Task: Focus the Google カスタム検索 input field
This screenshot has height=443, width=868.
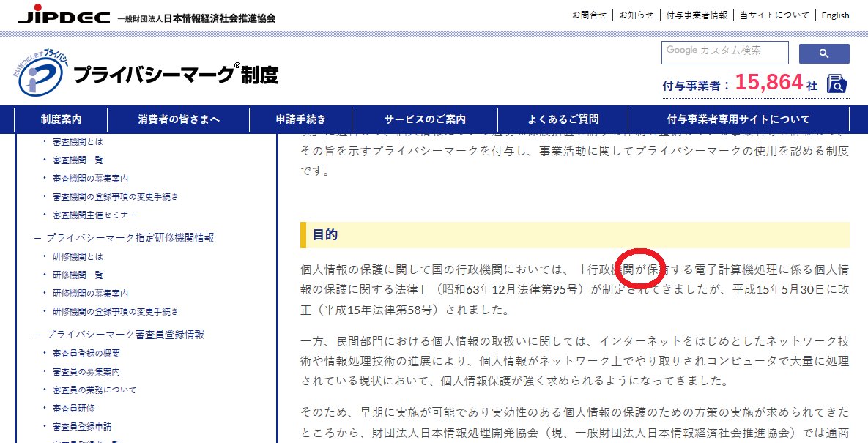Action: pos(724,53)
